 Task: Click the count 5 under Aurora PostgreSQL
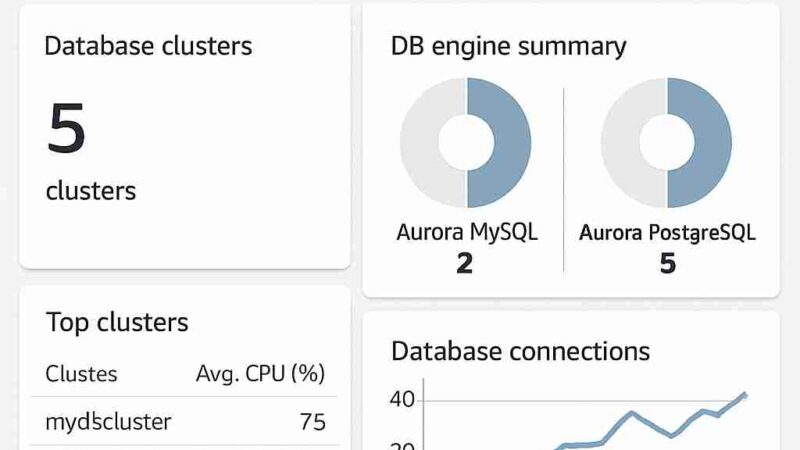click(x=667, y=263)
